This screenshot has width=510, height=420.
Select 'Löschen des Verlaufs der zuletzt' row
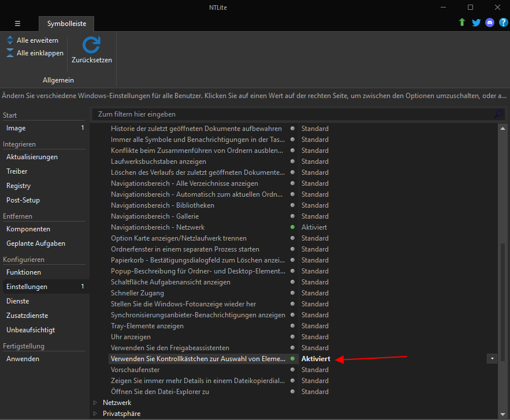coord(197,172)
